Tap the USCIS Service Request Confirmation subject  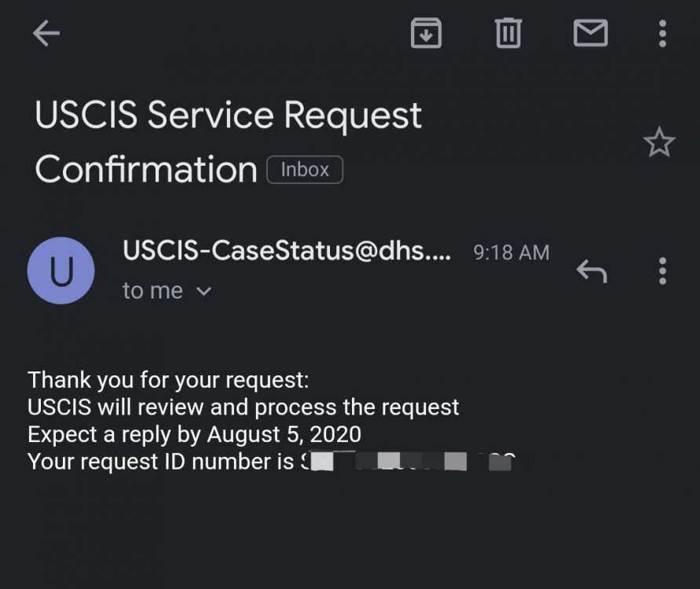click(x=228, y=142)
